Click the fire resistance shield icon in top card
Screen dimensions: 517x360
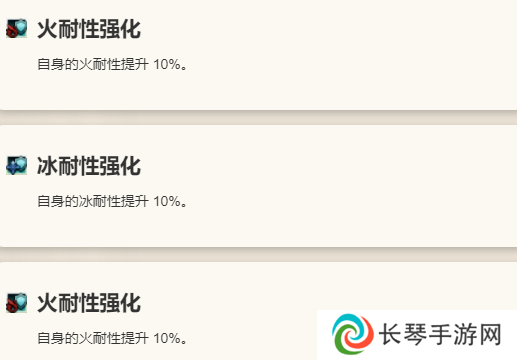coord(16,28)
